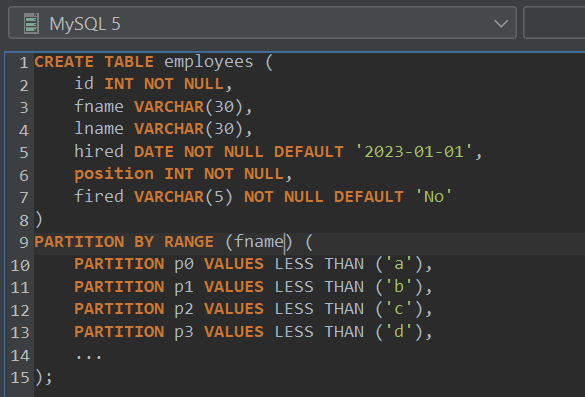Click the empty field beside MySQL dropdown

tap(554, 23)
